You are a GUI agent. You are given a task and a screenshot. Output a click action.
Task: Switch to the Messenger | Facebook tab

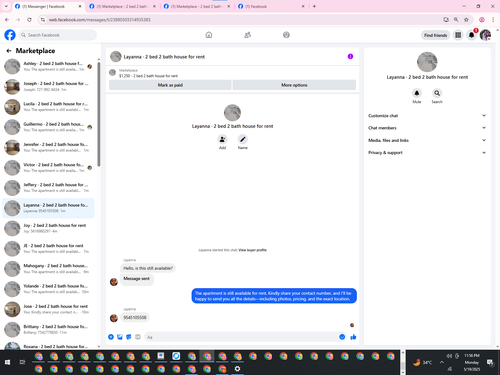click(48, 6)
